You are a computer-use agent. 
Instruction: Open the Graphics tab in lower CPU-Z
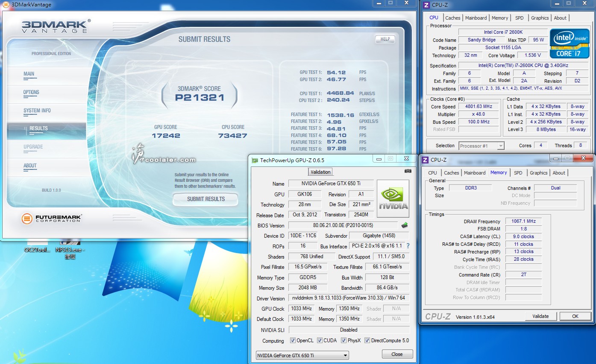(539, 173)
